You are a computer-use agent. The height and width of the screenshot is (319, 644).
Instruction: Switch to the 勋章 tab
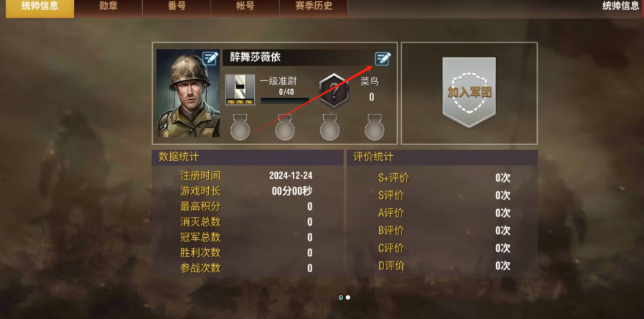[x=108, y=7]
